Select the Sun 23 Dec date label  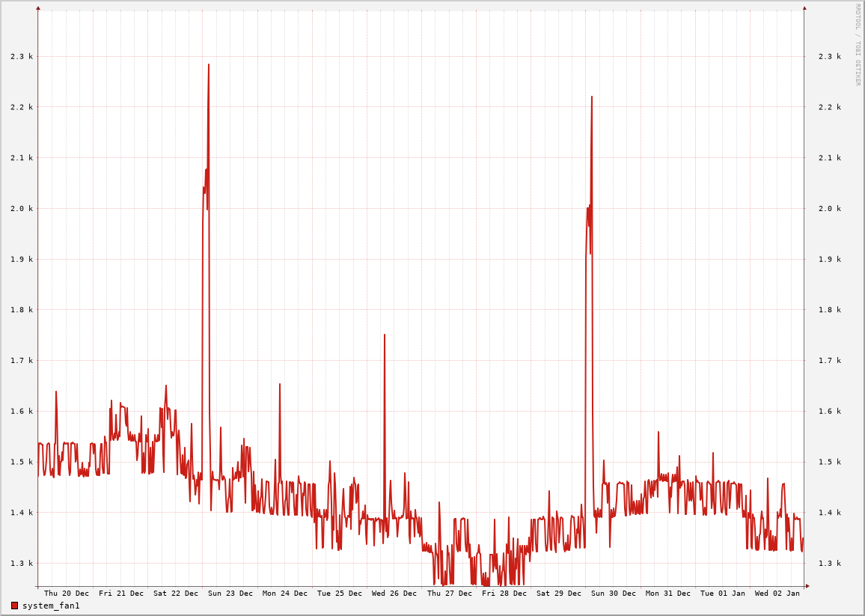pos(230,594)
